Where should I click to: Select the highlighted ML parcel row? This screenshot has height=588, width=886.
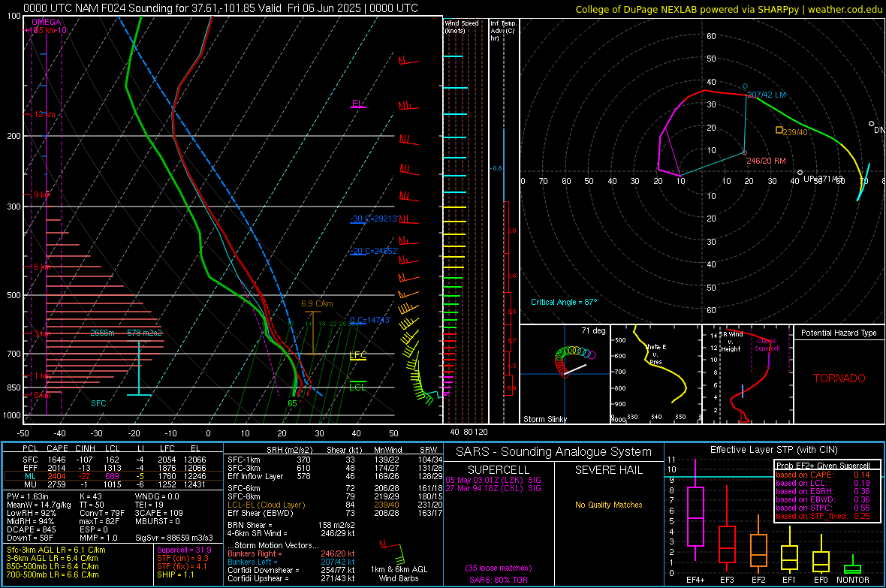pos(113,476)
